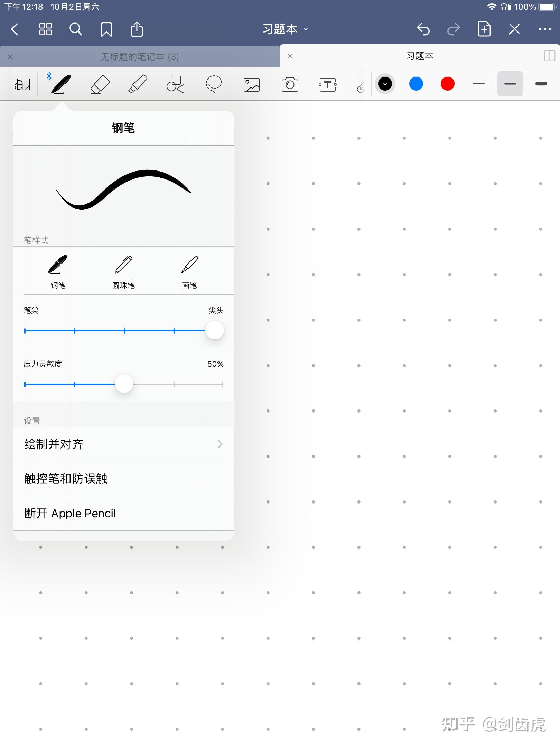Select the camera tool
560x747 pixels.
[x=290, y=84]
